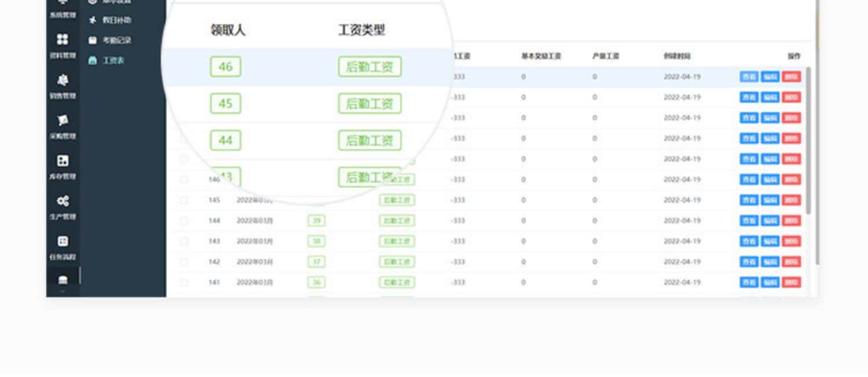
Task: Open the 库存管理 sidebar module icon
Action: click(62, 161)
